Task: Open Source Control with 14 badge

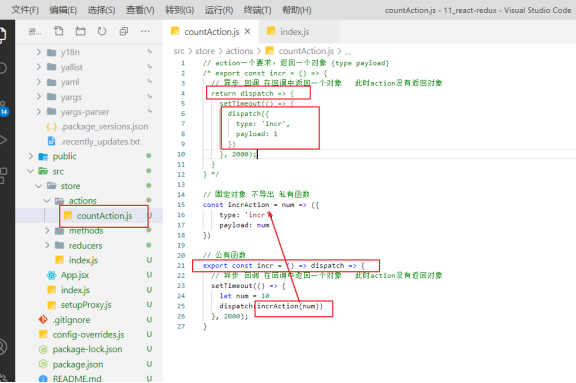Action: tap(3, 108)
